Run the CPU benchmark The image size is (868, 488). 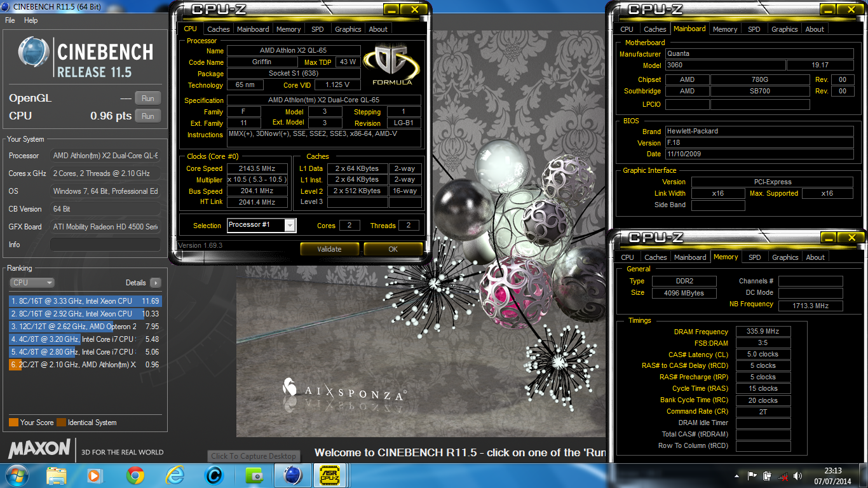click(x=148, y=116)
